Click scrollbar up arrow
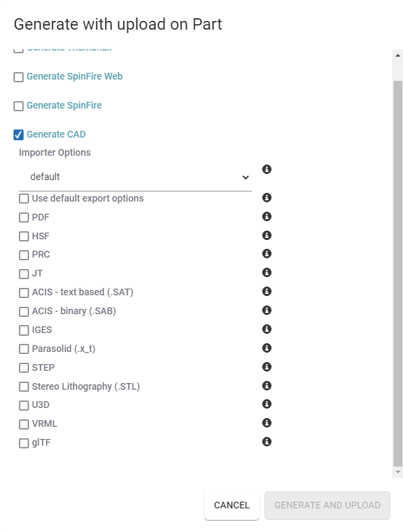The width and height of the screenshot is (403, 532). click(398, 55)
